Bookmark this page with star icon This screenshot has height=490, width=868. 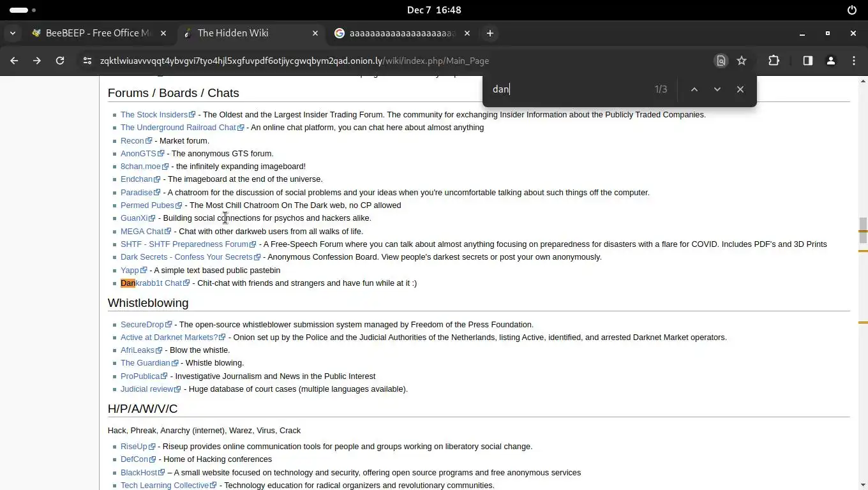coord(742,61)
